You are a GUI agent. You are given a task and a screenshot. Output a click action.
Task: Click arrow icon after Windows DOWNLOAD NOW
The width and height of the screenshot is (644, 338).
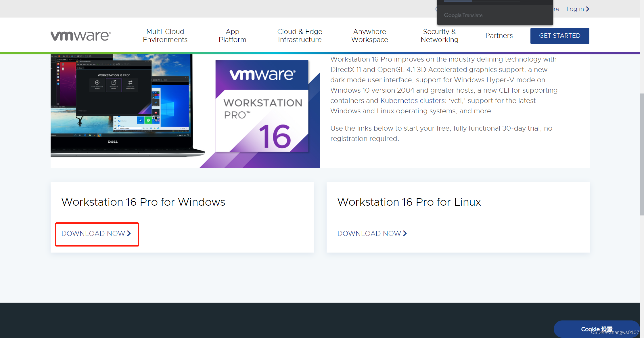(129, 233)
